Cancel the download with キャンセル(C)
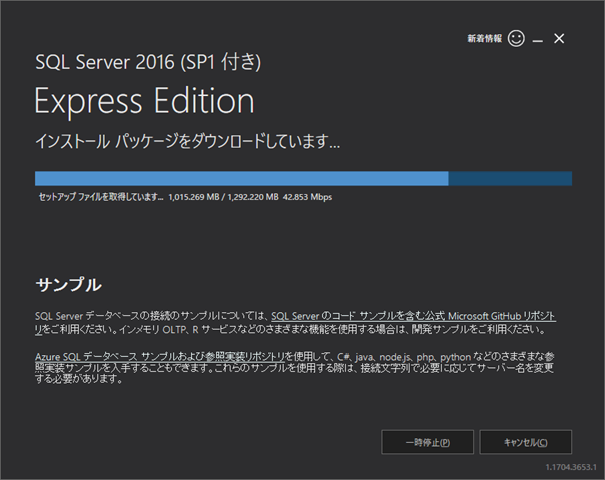The height and width of the screenshot is (480, 605). tap(526, 442)
